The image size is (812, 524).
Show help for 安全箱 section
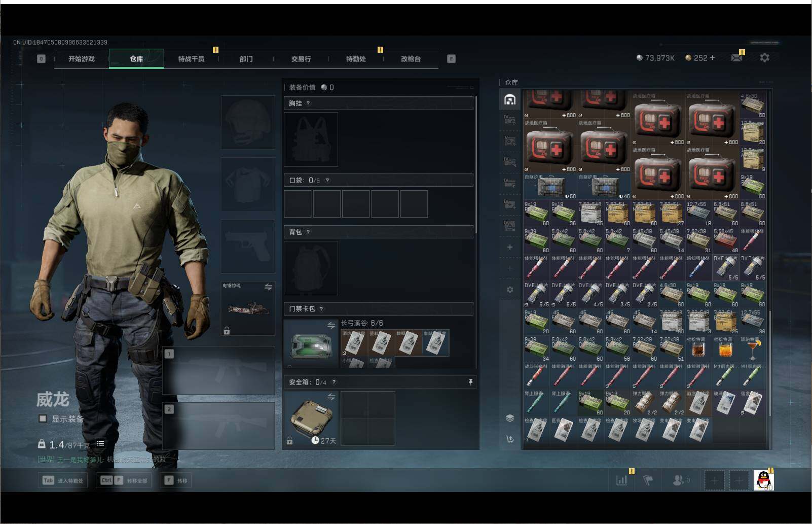(334, 382)
